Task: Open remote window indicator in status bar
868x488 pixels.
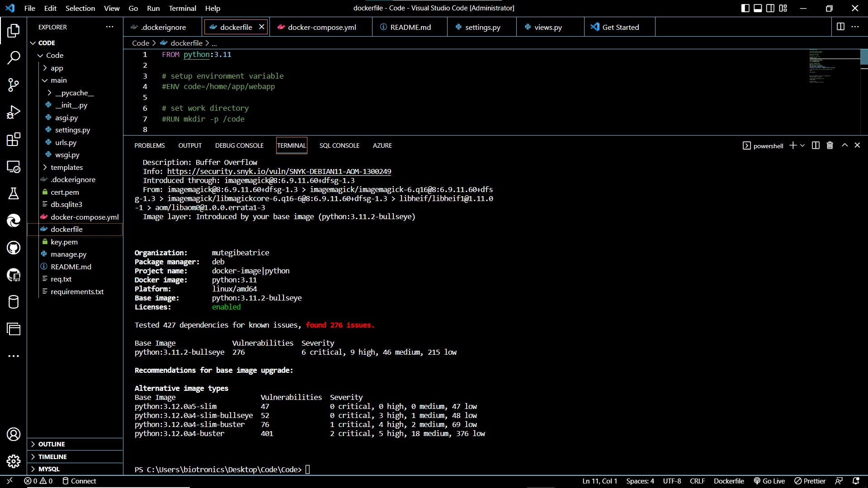Action: click(10, 481)
